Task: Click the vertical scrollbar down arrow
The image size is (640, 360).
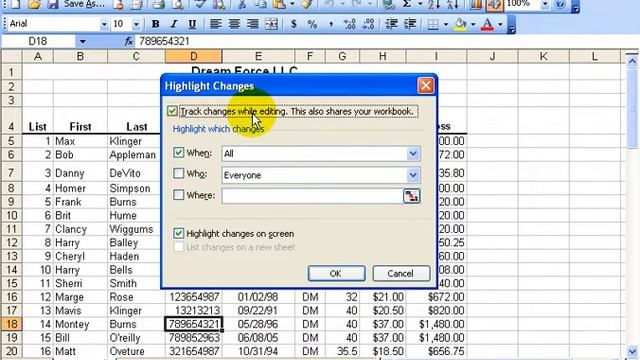Action: tap(632, 351)
